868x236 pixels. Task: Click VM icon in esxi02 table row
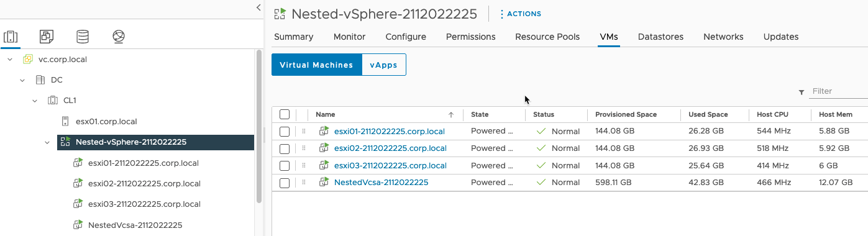click(x=324, y=148)
